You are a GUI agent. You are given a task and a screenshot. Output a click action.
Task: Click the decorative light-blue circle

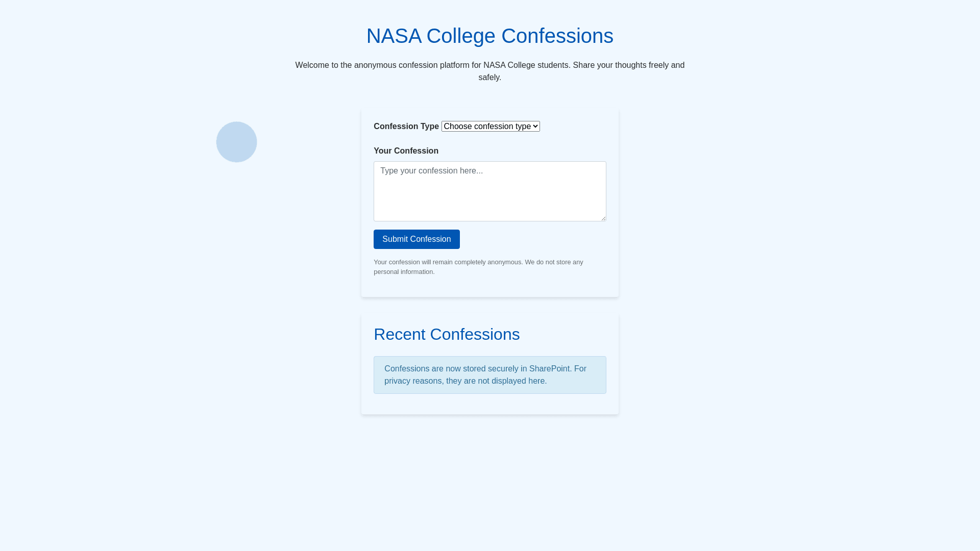236,142
